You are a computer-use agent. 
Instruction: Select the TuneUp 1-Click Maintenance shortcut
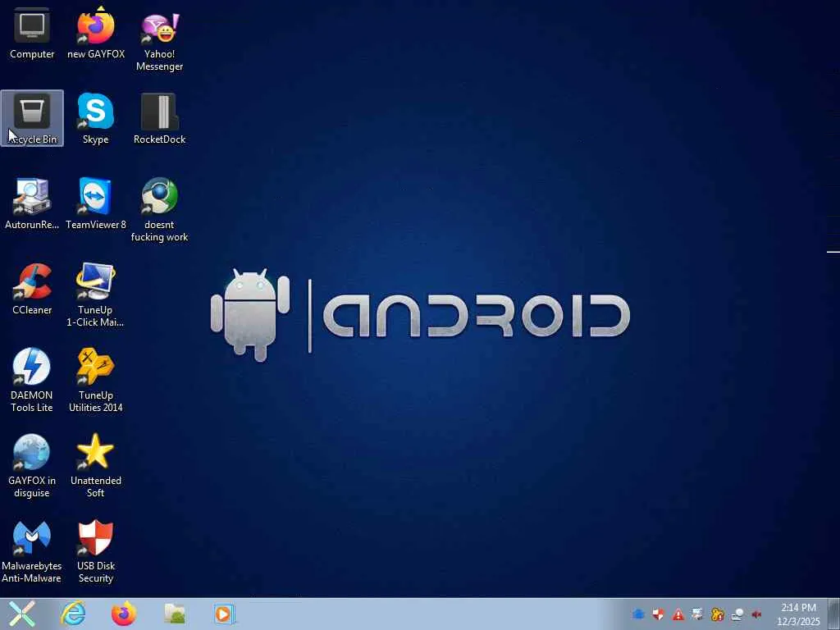pos(95,295)
